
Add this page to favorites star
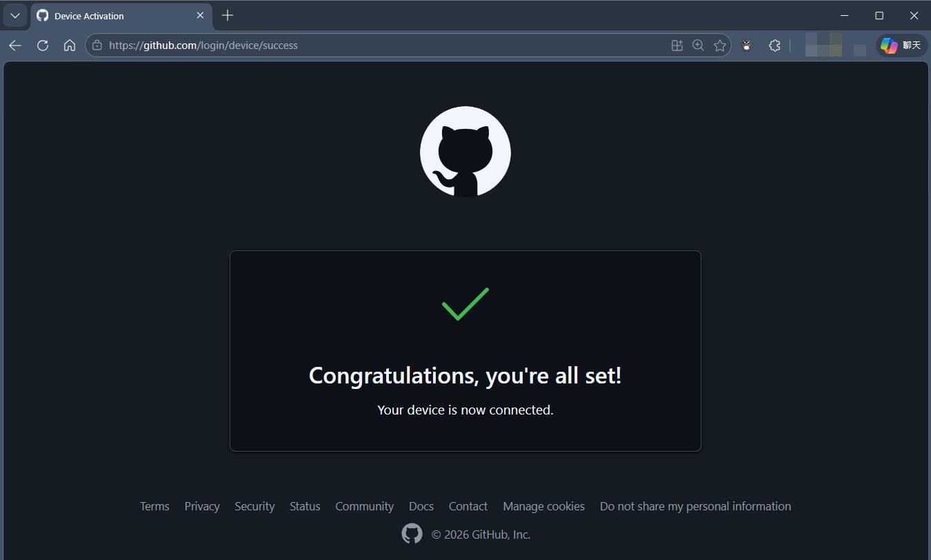720,46
